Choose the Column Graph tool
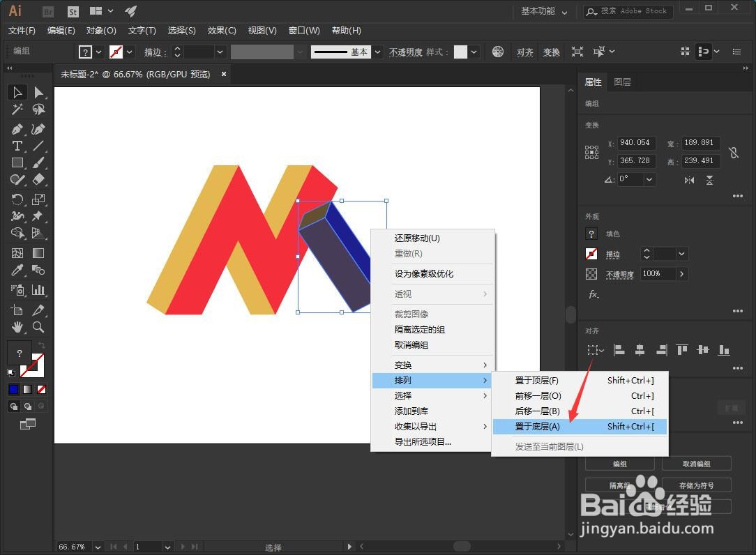 (38, 290)
